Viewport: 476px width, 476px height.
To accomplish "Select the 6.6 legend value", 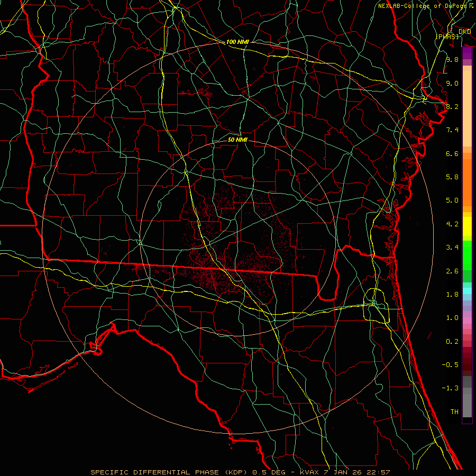I will point(452,153).
